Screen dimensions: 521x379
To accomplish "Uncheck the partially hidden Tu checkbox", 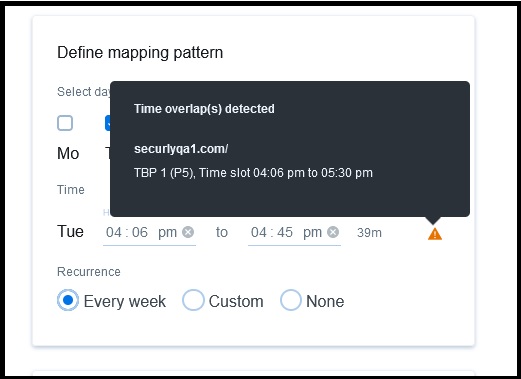I will [108, 123].
